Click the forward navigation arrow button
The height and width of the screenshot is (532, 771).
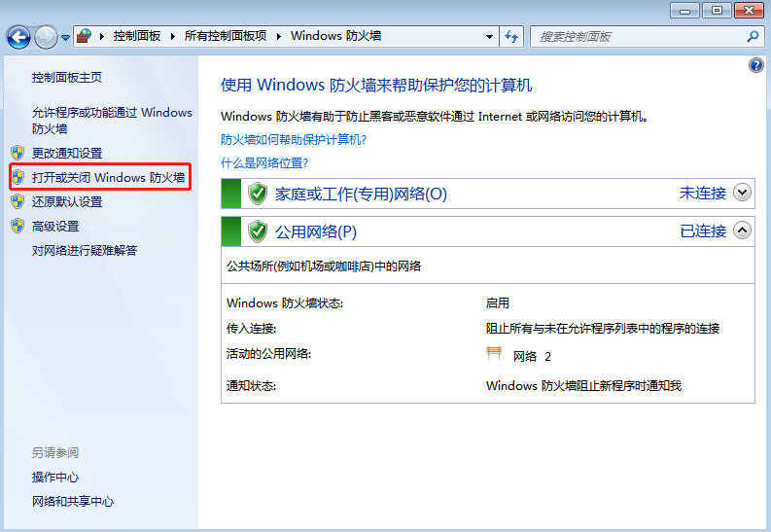tap(46, 37)
